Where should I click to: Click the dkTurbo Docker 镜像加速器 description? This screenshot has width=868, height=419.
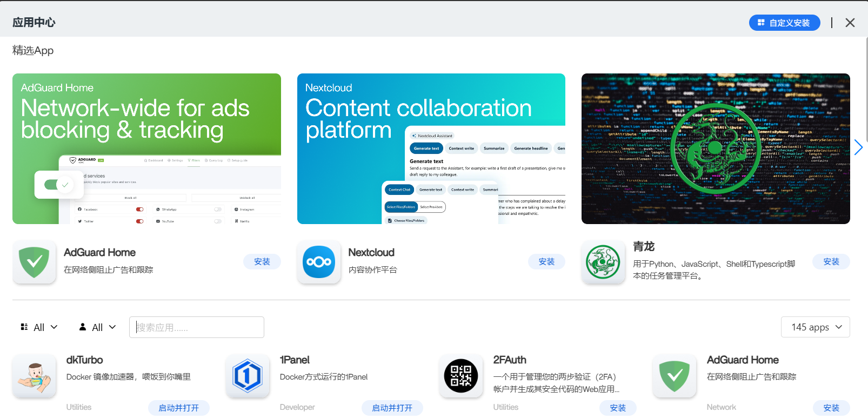(129, 377)
